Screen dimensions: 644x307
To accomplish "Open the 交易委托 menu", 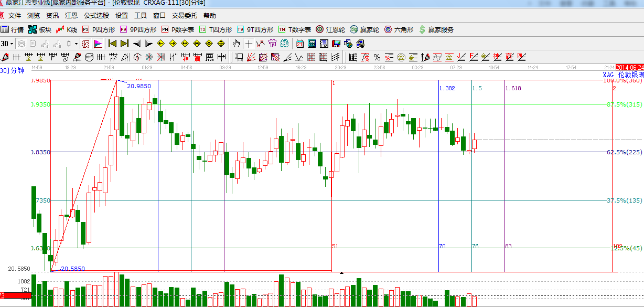I will click(x=185, y=16).
